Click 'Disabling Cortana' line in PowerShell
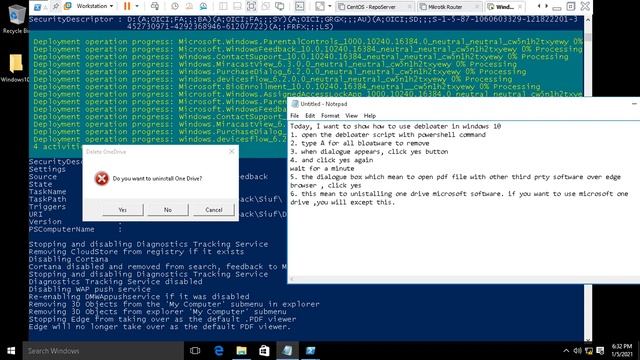Viewport: 640px width, 360px height. 69,259
